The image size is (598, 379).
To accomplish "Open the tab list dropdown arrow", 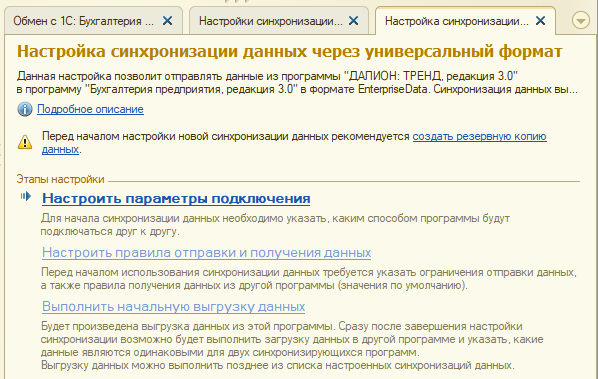I will click(x=580, y=21).
